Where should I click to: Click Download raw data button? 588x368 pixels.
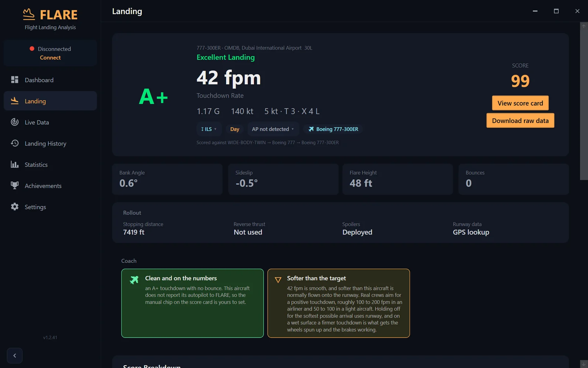tap(520, 121)
